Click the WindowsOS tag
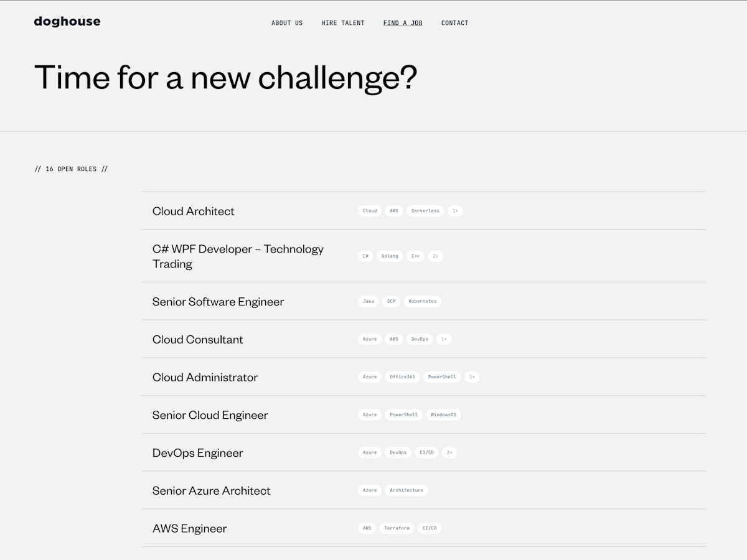747x560 pixels. point(443,415)
